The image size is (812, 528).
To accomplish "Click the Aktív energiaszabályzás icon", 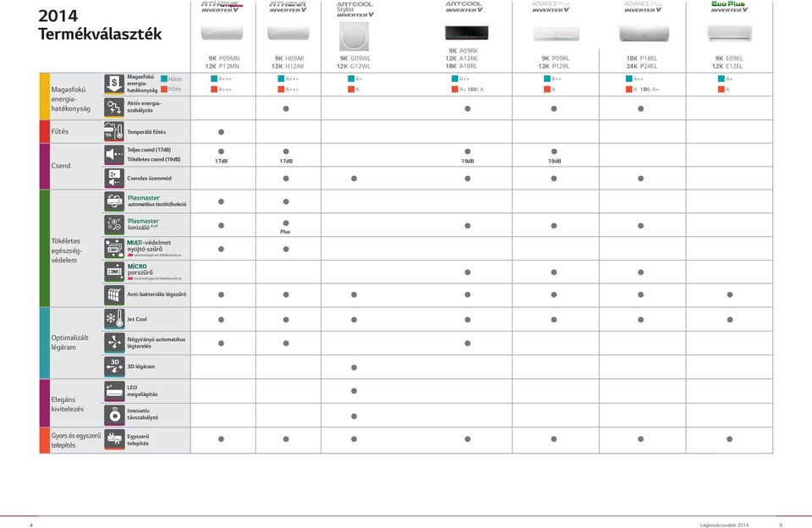I will pos(114,107).
